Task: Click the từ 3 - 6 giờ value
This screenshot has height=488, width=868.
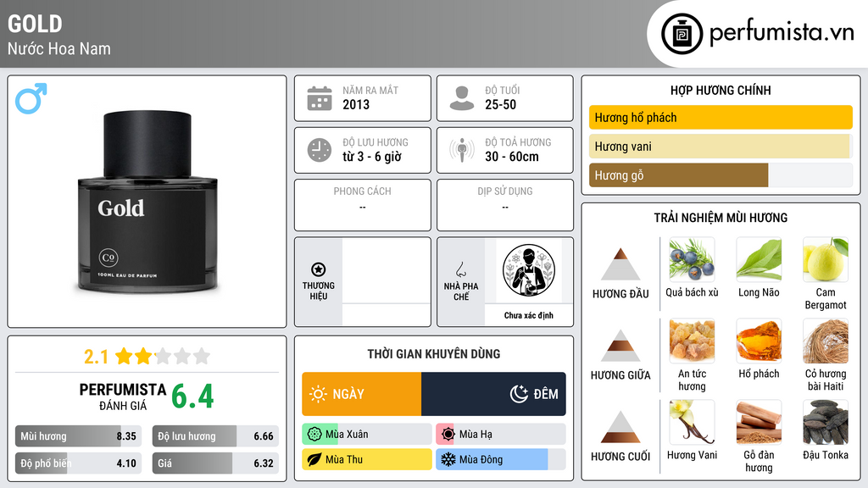Action: pyautogui.click(x=371, y=157)
